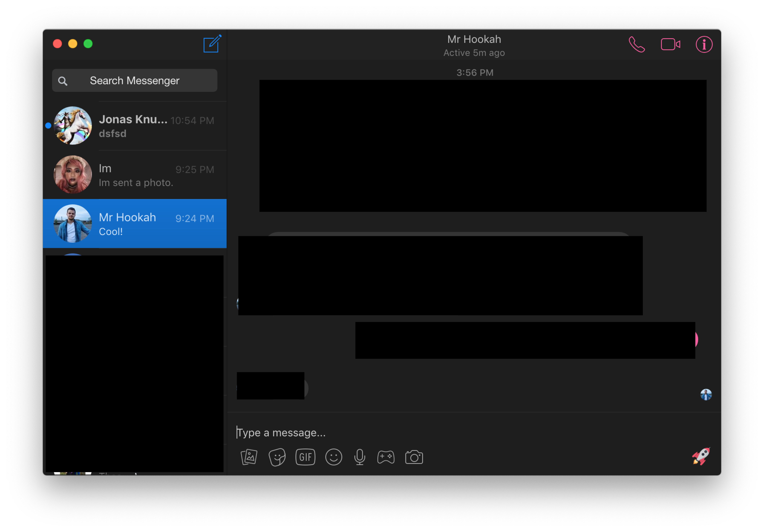
Task: Select the Mr Hookah conversation
Action: tap(135, 224)
